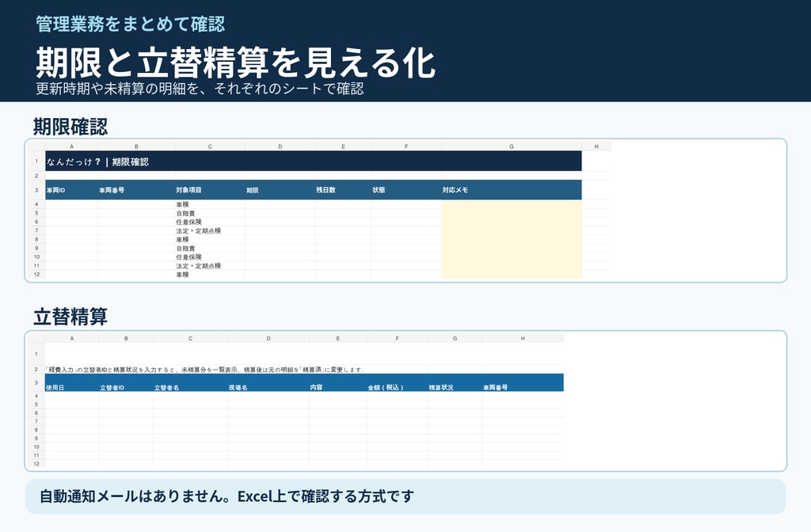Select column B letter in 立替精算 sheet
Screen dimensions: 811x532
[126, 339]
